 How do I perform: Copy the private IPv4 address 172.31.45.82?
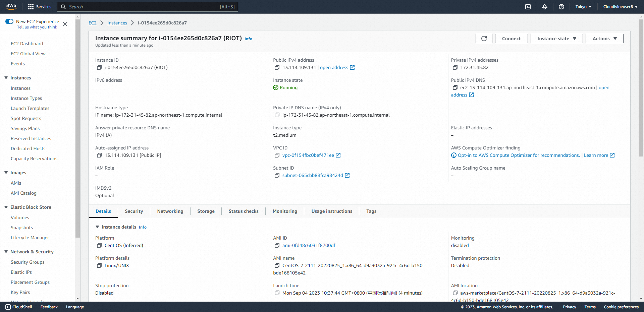(x=455, y=67)
